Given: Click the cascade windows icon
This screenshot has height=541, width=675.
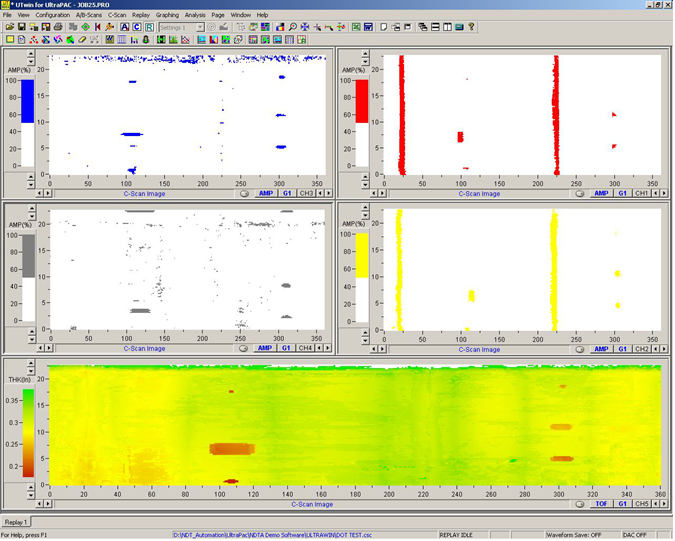Looking at the screenshot, I should tap(423, 27).
